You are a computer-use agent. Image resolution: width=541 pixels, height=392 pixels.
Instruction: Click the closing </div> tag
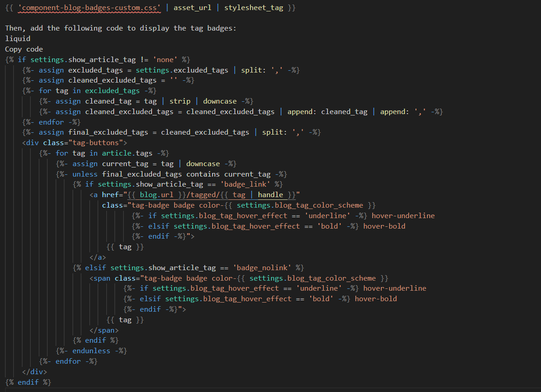pyautogui.click(x=35, y=371)
